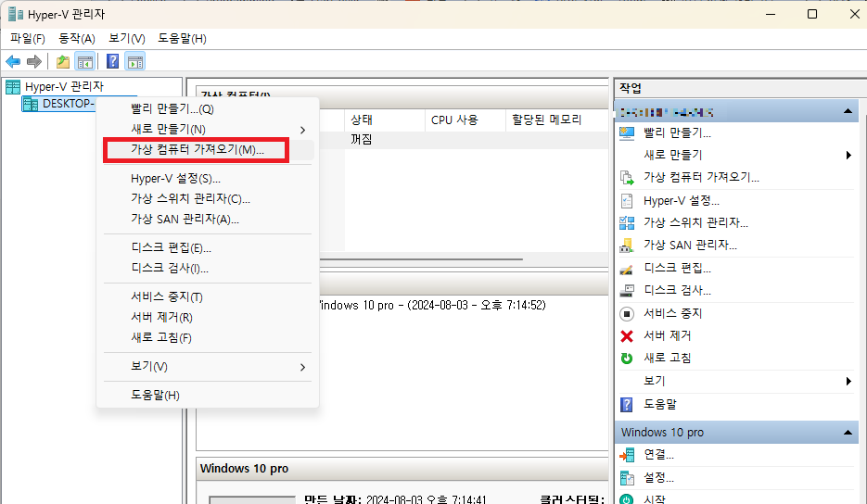Click the 디스크 편집 icon in Actions pane
Viewport: 867px width, 504px height.
tap(627, 269)
